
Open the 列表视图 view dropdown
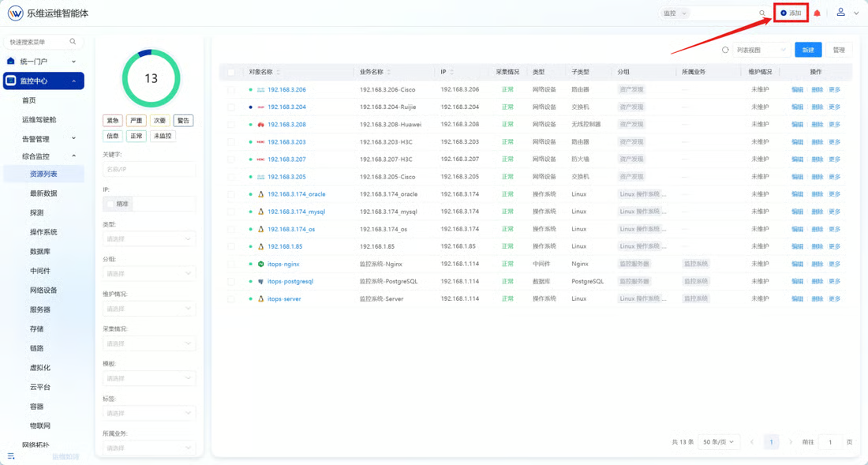coord(761,50)
